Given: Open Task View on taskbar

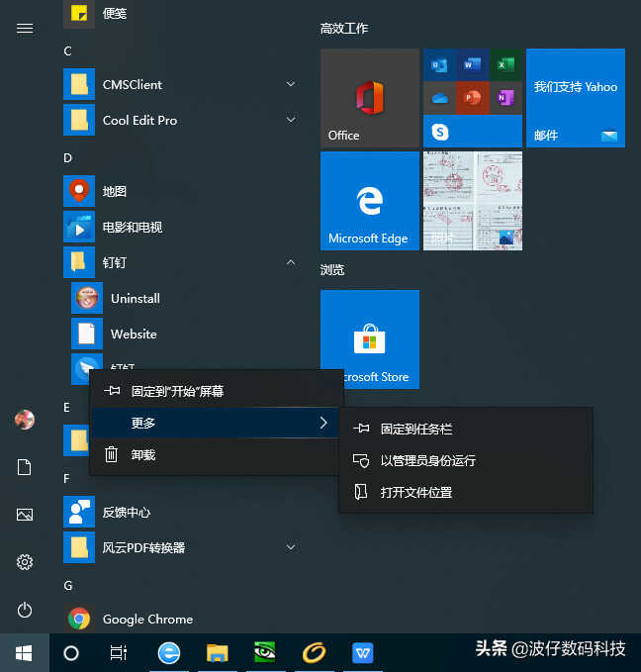Looking at the screenshot, I should click(x=118, y=653).
